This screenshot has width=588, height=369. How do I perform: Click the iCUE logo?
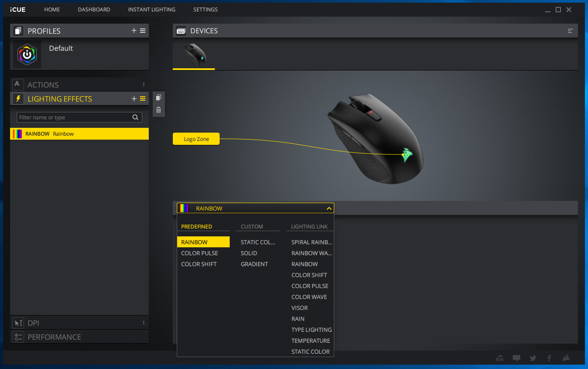[x=18, y=9]
